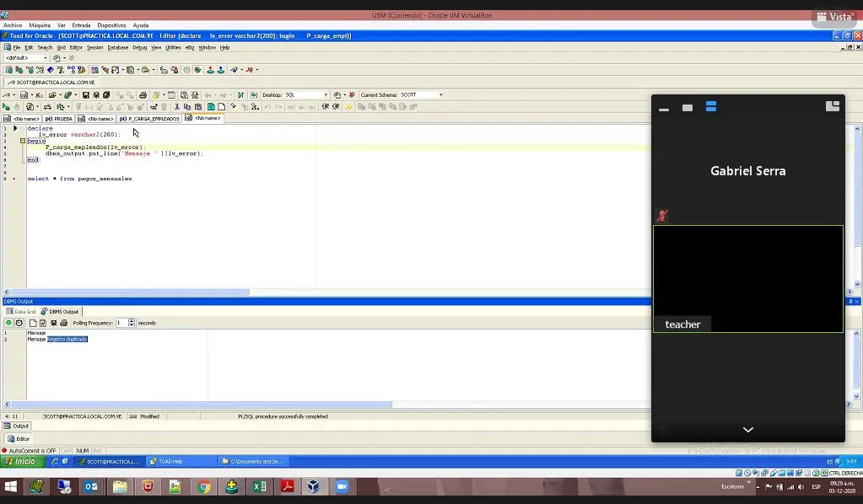Collapse the begin block fold marker in editor
This screenshot has height=504, width=863.
click(23, 141)
